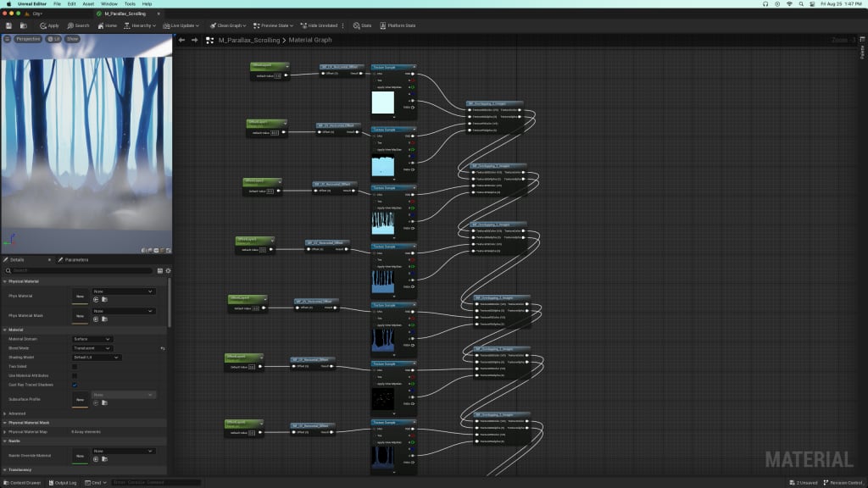Open the Content Drawer at the bottom
Image resolution: width=868 pixels, height=488 pixels.
21,482
